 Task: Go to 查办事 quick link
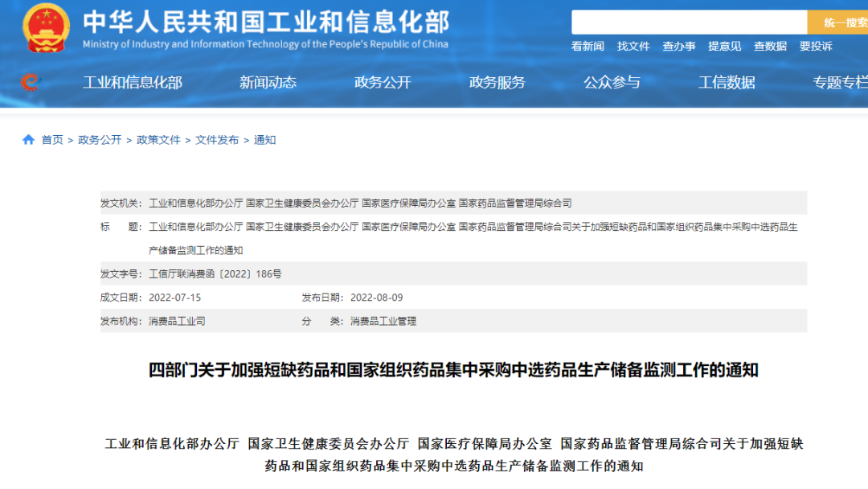click(679, 47)
